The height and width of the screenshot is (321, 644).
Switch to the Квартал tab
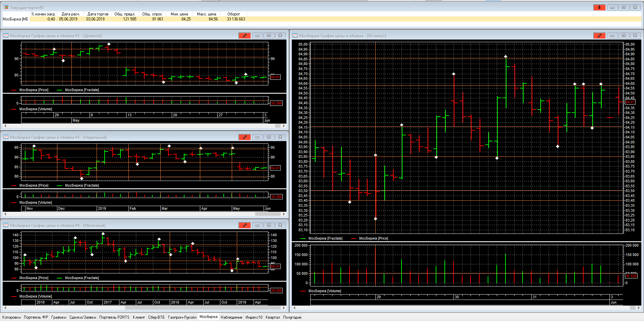tap(273, 317)
